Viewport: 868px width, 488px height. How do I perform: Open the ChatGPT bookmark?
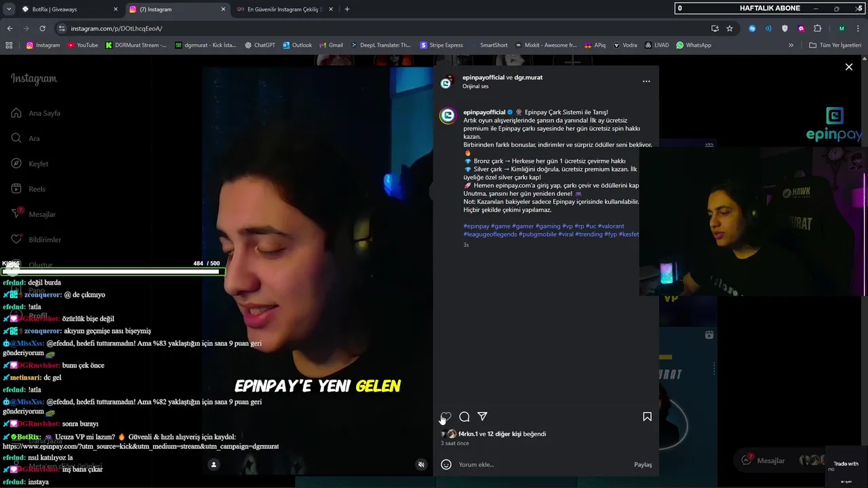coord(260,45)
